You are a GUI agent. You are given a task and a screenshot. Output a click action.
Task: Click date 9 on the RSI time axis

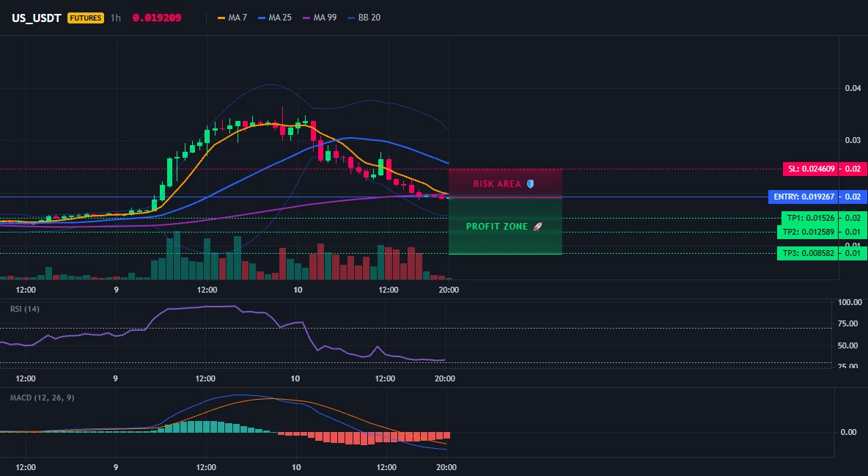pyautogui.click(x=115, y=378)
